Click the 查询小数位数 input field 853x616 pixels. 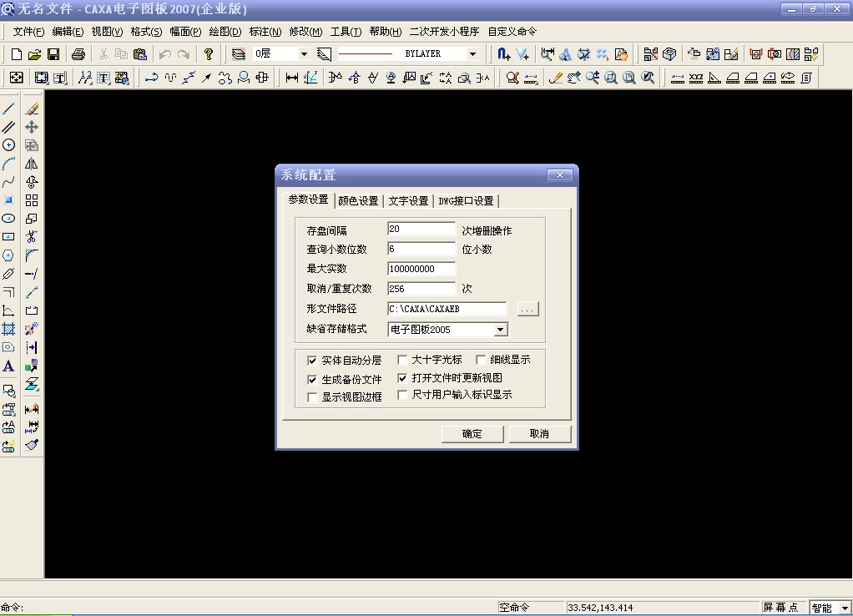(x=421, y=249)
